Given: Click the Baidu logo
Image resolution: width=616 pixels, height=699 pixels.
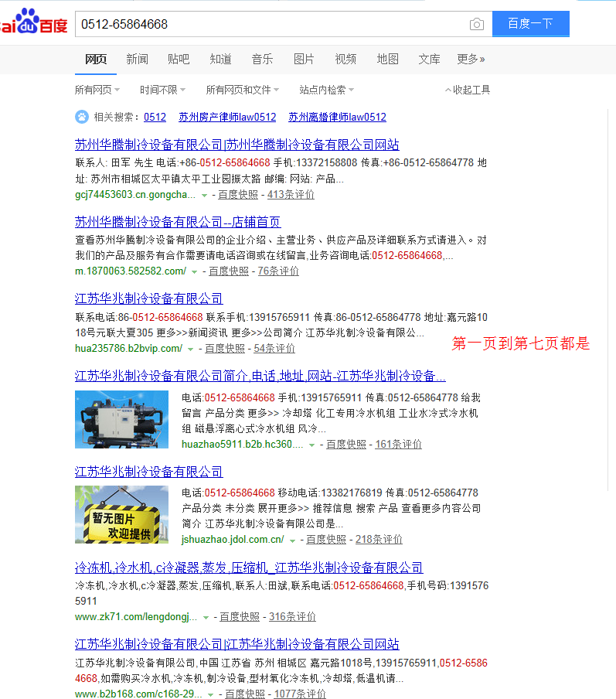Looking at the screenshot, I should click(x=34, y=21).
